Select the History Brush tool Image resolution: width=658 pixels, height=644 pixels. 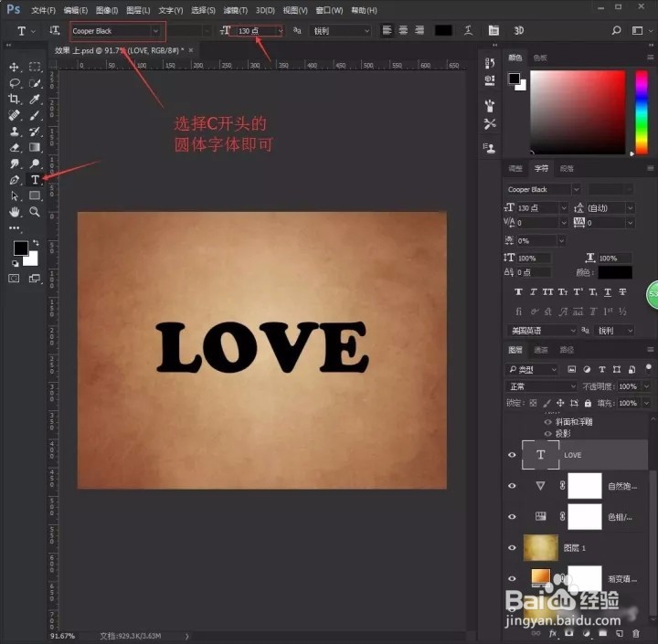tap(35, 132)
